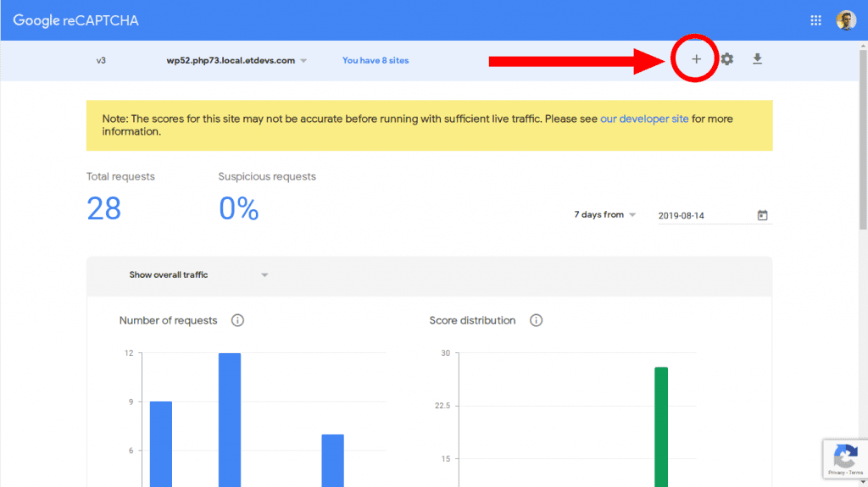Screen dimensions: 868x487
Task: Click the reCAPTCHA badge logo
Action: pos(844,457)
